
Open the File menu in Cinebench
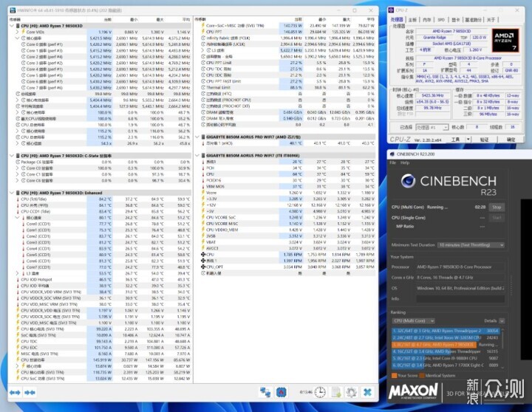tap(392, 162)
